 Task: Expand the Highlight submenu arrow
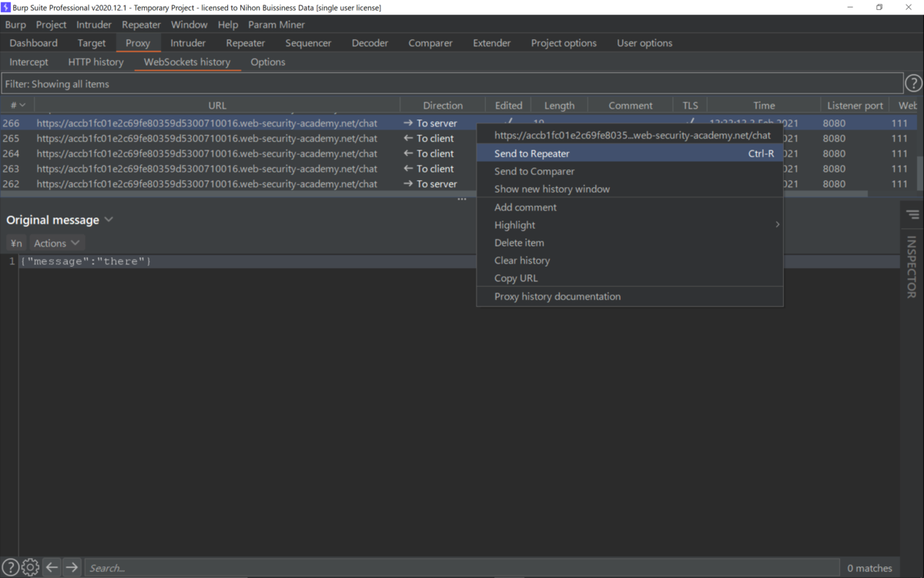pyautogui.click(x=777, y=225)
